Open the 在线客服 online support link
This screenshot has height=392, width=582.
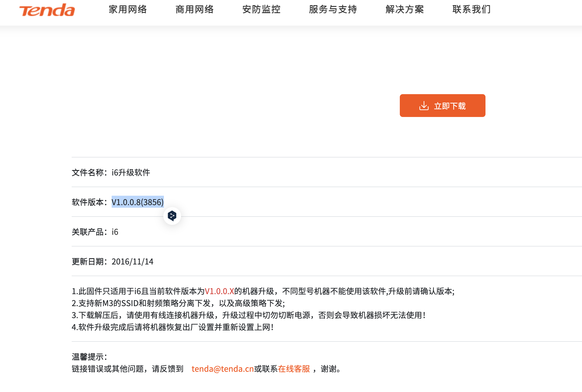pos(294,369)
